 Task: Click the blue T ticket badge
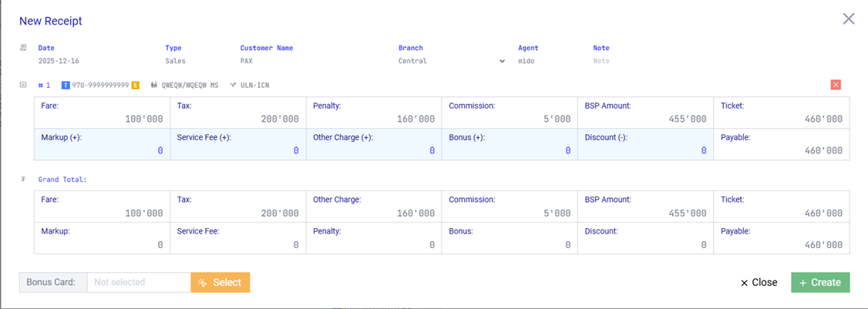coord(66,85)
